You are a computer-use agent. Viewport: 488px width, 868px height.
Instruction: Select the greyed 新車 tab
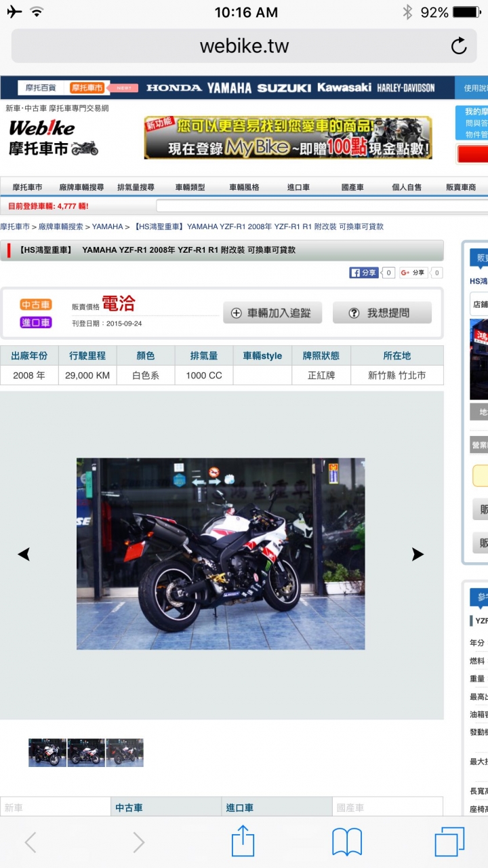(56, 807)
